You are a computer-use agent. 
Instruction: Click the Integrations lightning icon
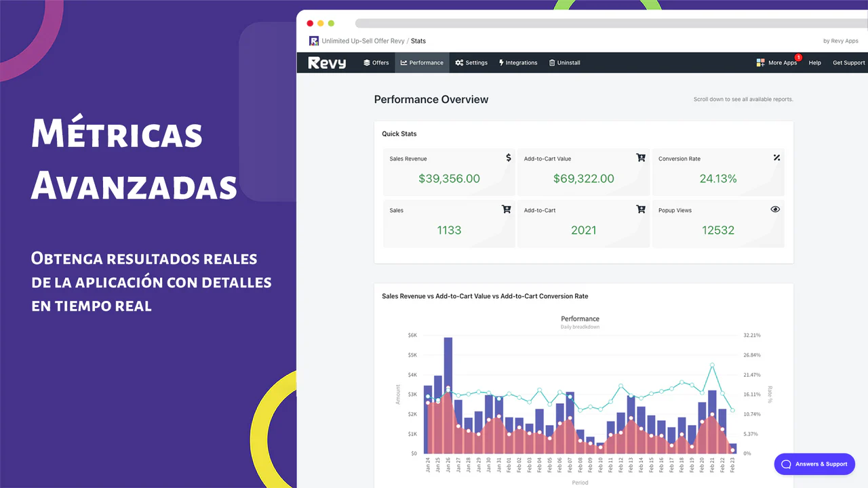(x=501, y=62)
